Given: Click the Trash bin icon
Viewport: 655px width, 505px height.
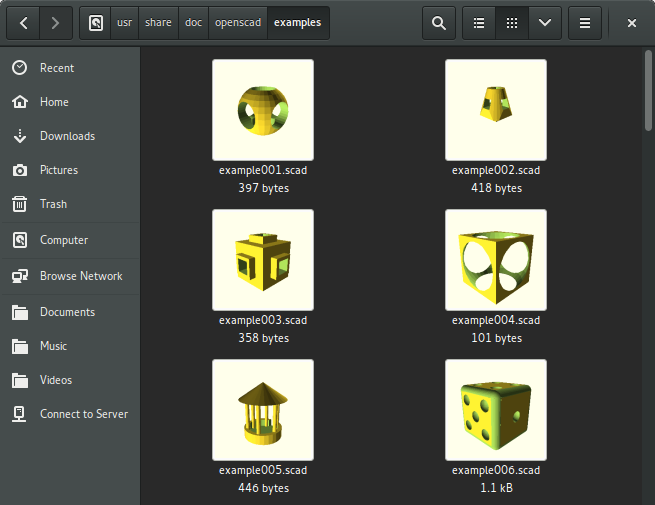Looking at the screenshot, I should click(20, 204).
